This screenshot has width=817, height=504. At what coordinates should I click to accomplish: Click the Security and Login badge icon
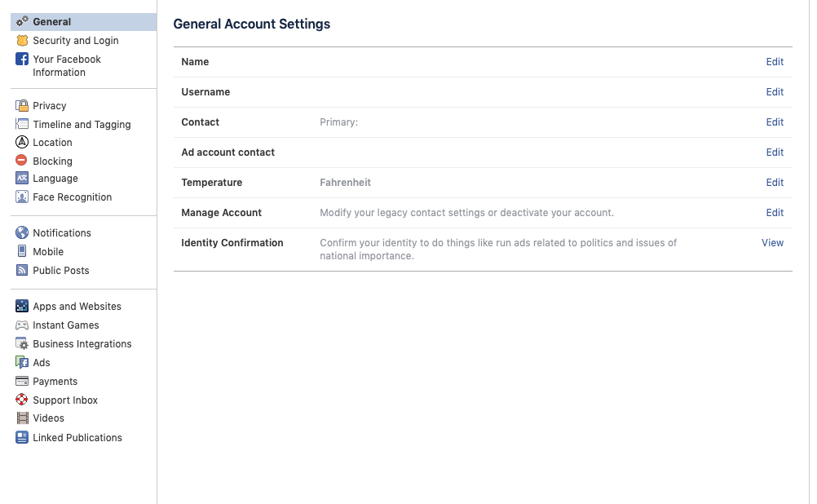(22, 40)
